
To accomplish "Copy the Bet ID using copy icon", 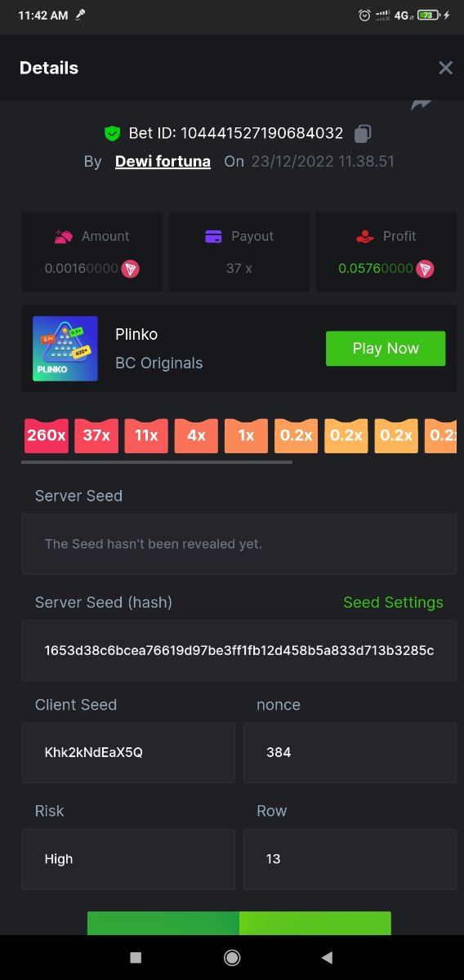I will 364,133.
